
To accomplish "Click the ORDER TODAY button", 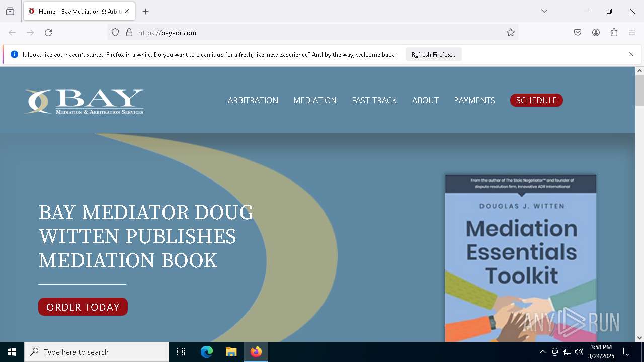I will click(83, 307).
